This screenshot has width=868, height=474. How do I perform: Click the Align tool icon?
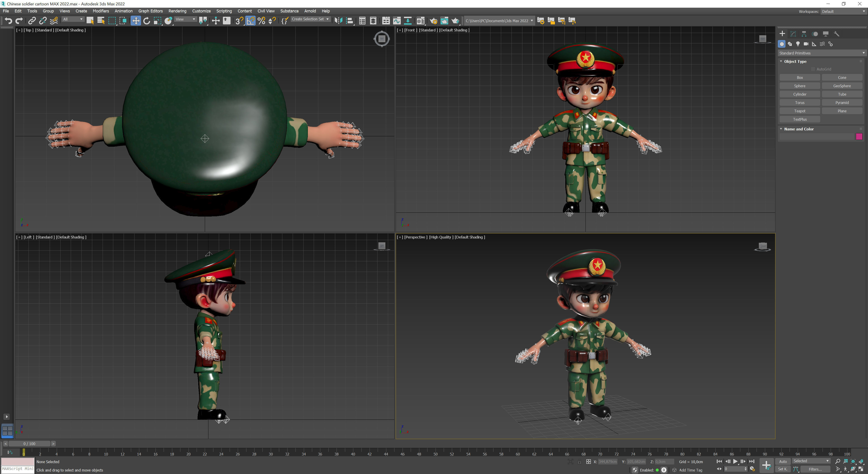pos(350,21)
